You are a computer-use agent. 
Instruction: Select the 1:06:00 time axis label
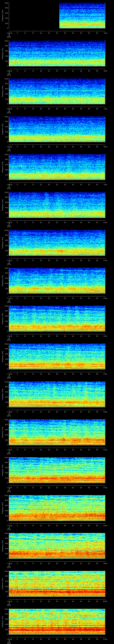[x=9, y=109]
